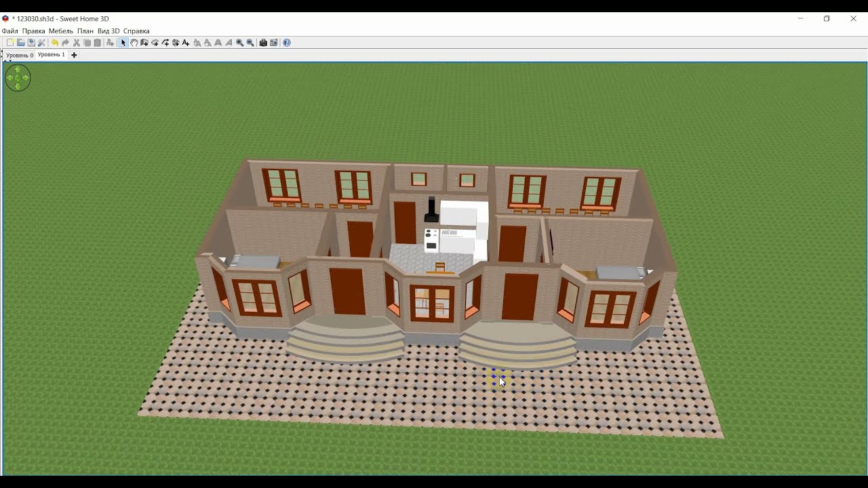The width and height of the screenshot is (868, 488).
Task: Copy the selected items
Action: [87, 43]
